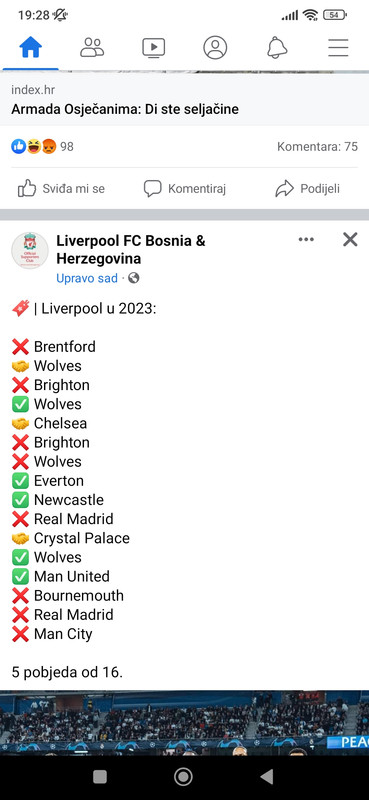Tap the Upravo sad timestamp
This screenshot has height=800, width=369.
tap(87, 278)
